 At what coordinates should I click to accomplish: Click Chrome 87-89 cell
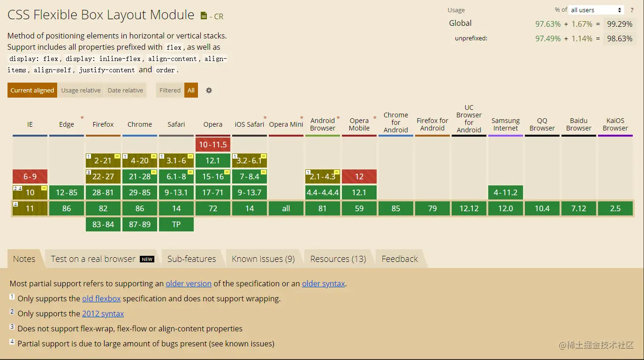(140, 224)
